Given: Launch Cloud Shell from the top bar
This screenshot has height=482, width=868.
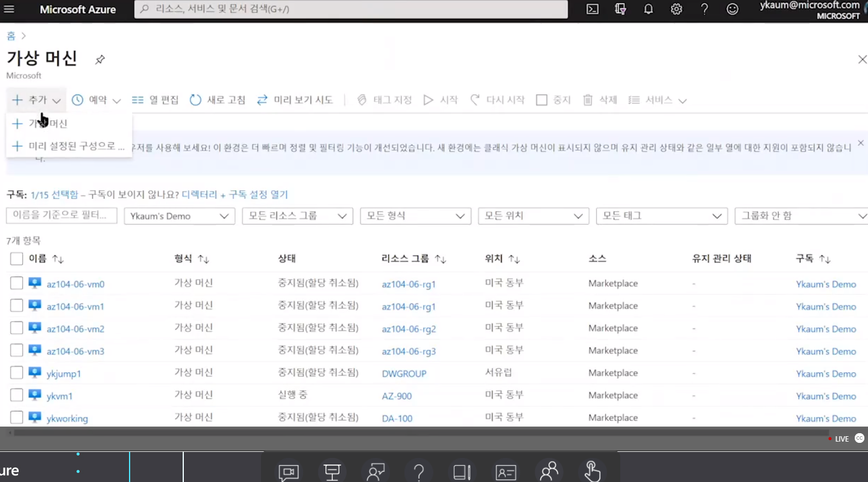Looking at the screenshot, I should (x=593, y=9).
